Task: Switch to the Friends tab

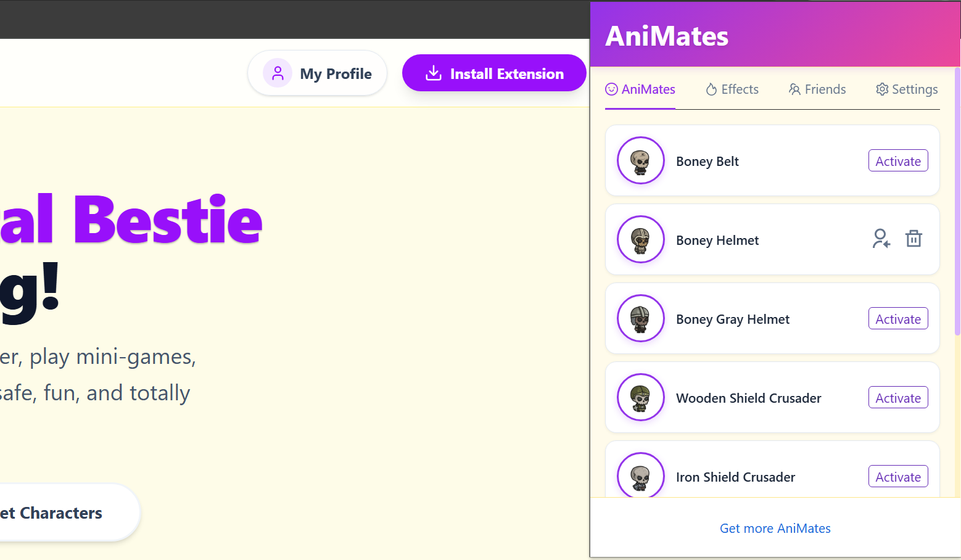Action: tap(817, 89)
